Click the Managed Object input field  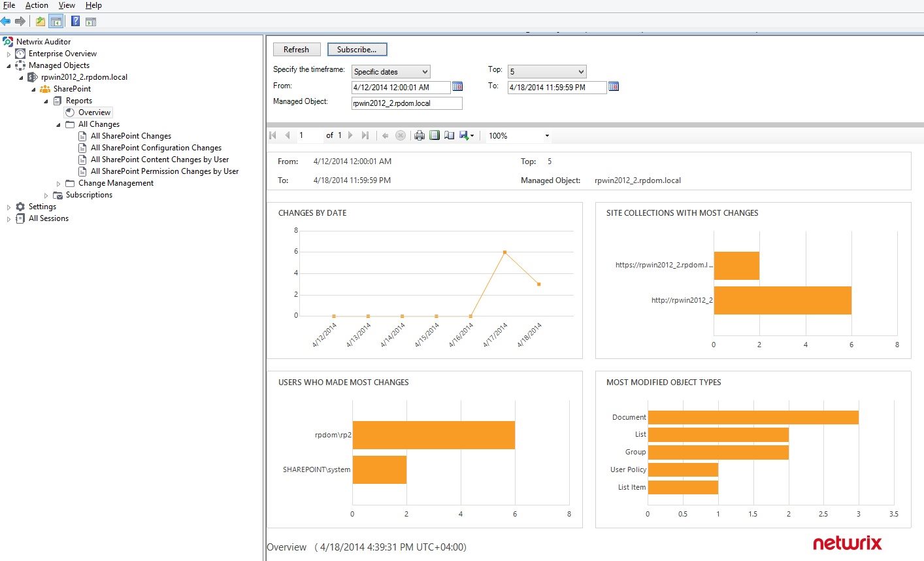tap(406, 103)
